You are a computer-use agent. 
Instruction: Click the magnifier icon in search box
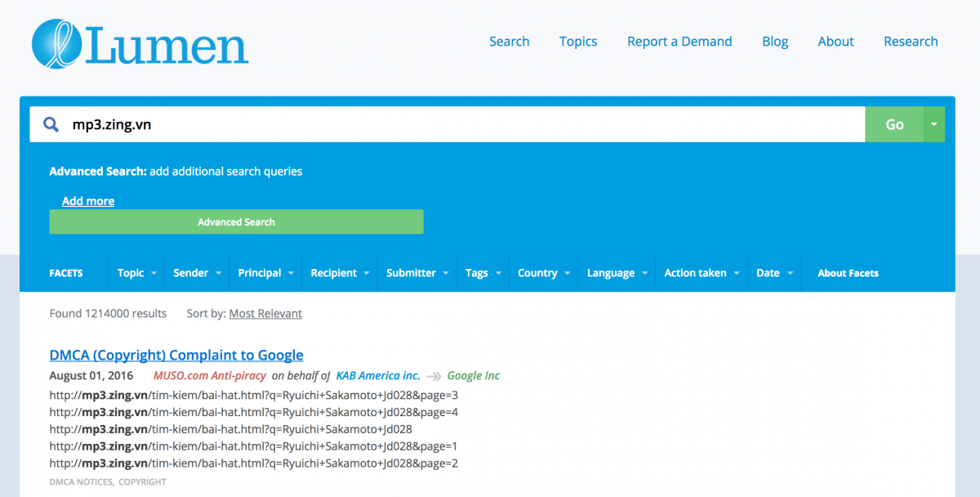point(51,124)
